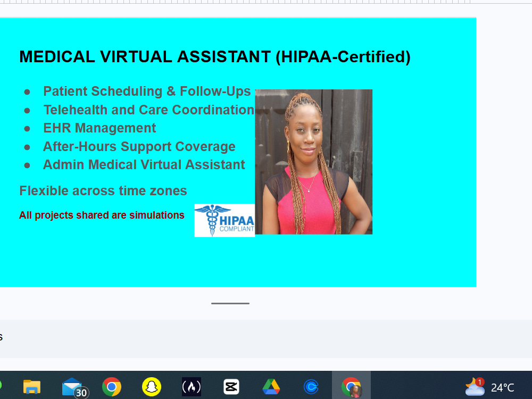532x399 pixels.
Task: Launch CapCut from the taskbar
Action: pyautogui.click(x=231, y=387)
